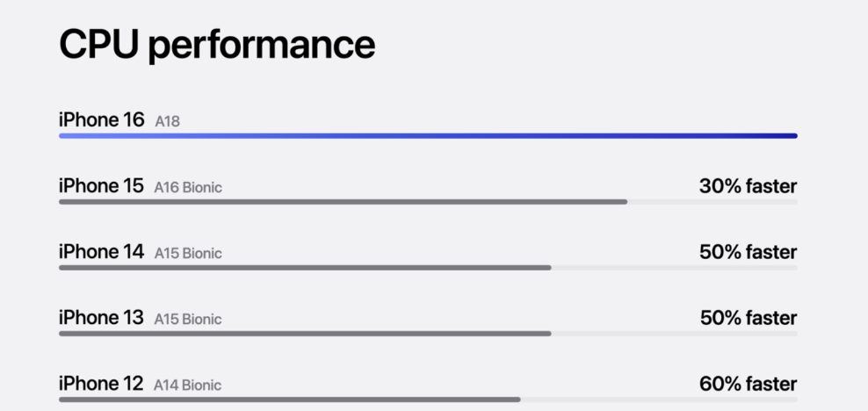This screenshot has width=868, height=411.
Task: Select the iPhone 13 label
Action: coord(101,318)
